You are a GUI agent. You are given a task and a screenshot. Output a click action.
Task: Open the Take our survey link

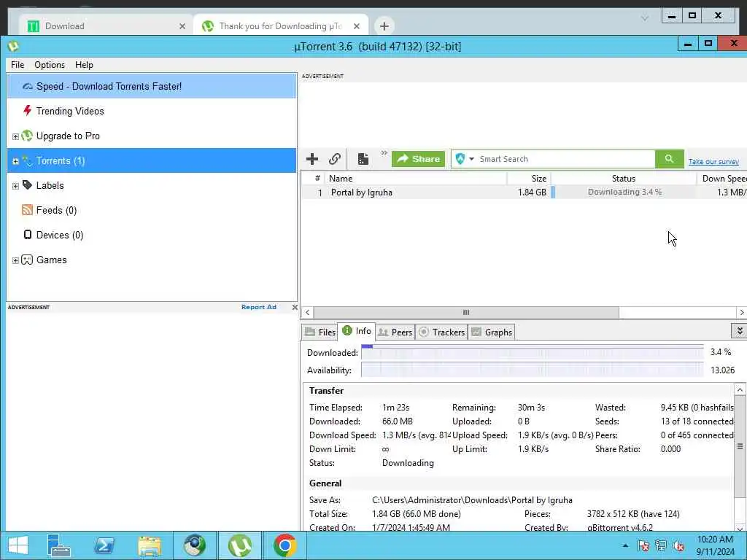[x=713, y=162]
